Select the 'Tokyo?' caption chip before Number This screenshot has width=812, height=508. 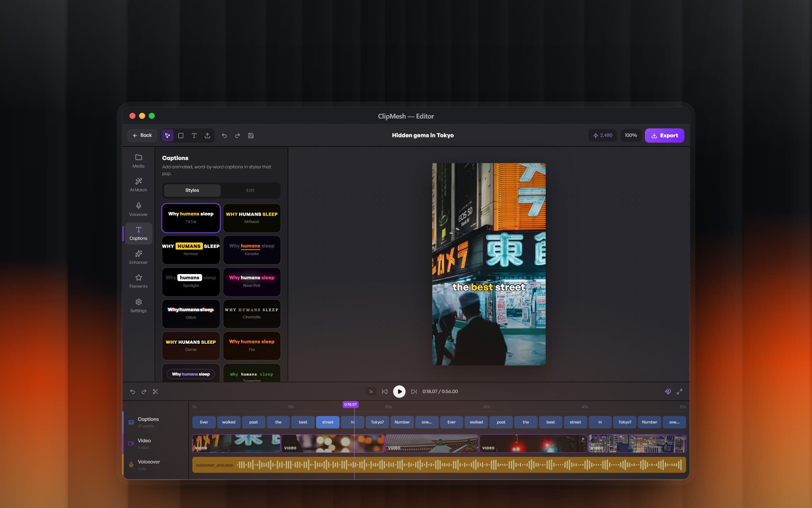point(377,422)
